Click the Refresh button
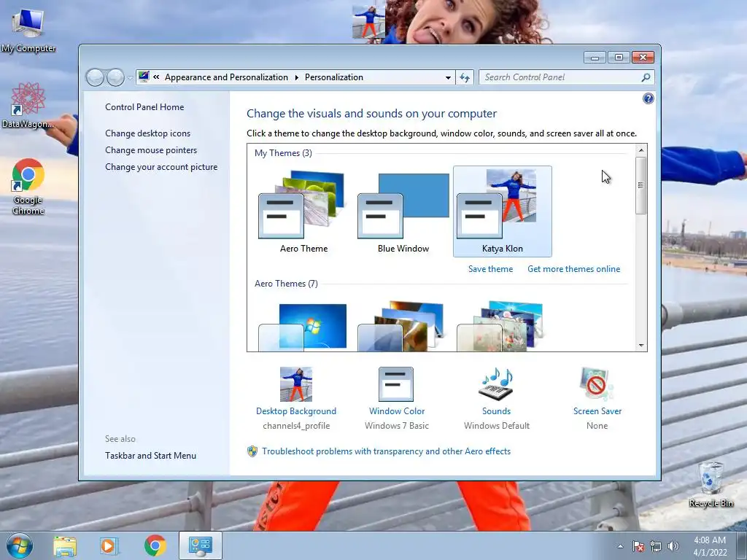Screen dimensions: 747x560 tap(465, 77)
